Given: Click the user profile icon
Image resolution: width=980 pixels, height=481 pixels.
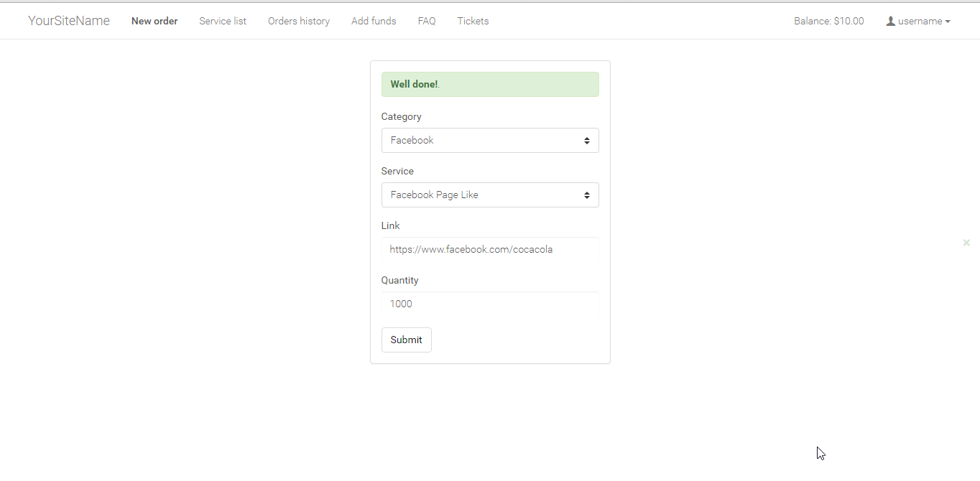Looking at the screenshot, I should [x=891, y=22].
